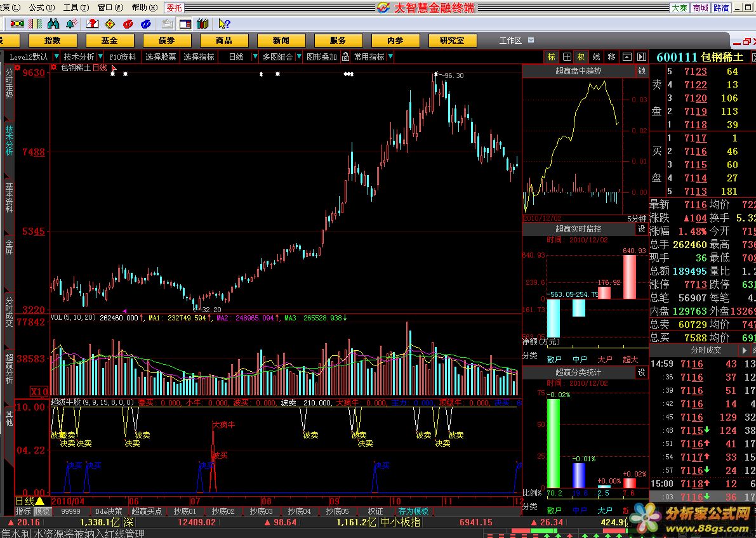Image resolution: width=756 pixels, height=538 pixels.
Task: Expand the Level2默认 dropdown arrow
Action: click(56, 57)
